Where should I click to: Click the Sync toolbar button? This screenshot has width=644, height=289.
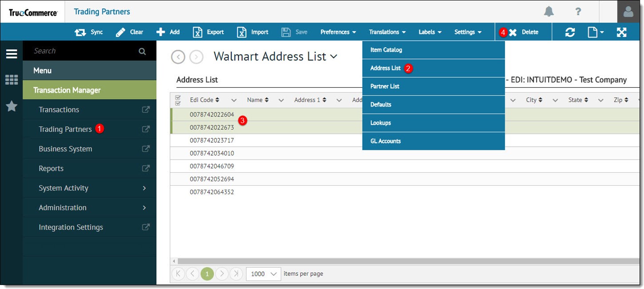coord(88,32)
